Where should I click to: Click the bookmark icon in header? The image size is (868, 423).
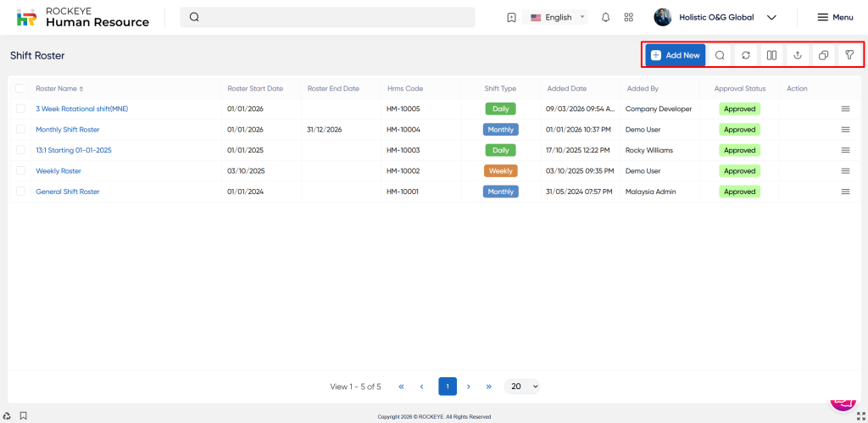511,17
